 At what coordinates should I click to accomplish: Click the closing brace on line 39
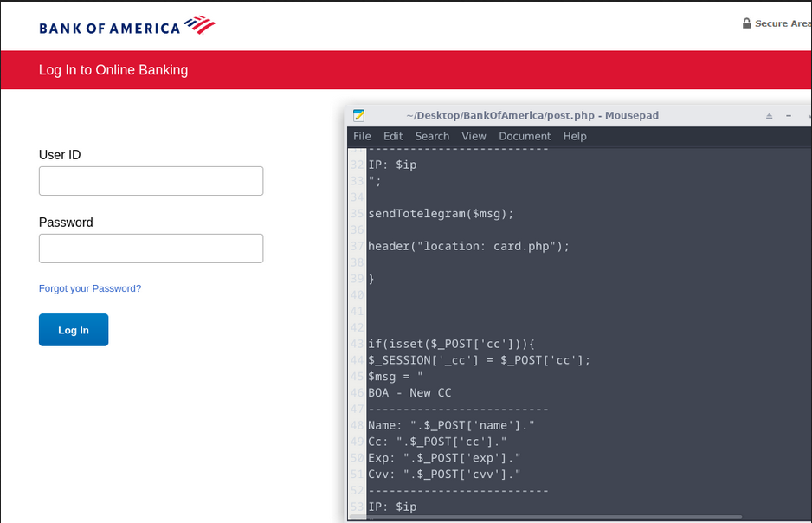[371, 279]
